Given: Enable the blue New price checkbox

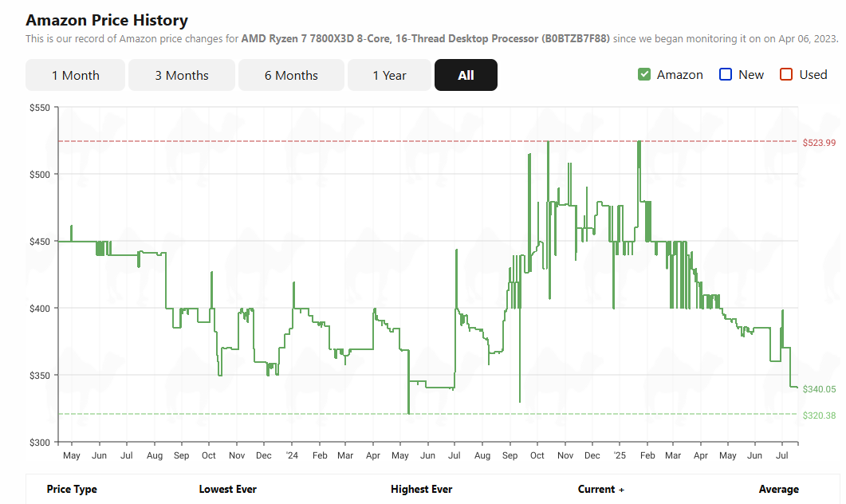Looking at the screenshot, I should pyautogui.click(x=726, y=74).
